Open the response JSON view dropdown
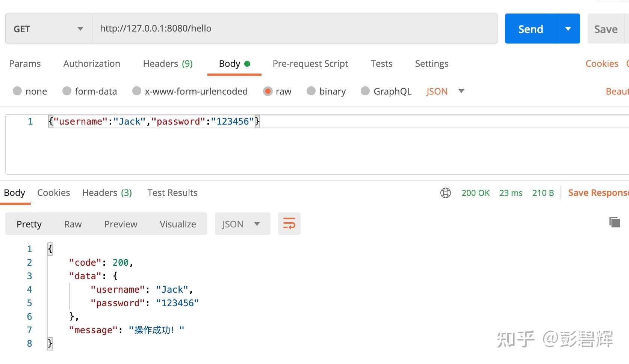 (x=257, y=224)
